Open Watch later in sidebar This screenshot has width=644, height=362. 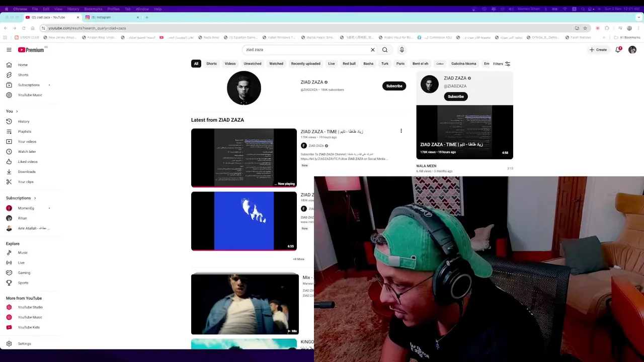[x=27, y=152]
